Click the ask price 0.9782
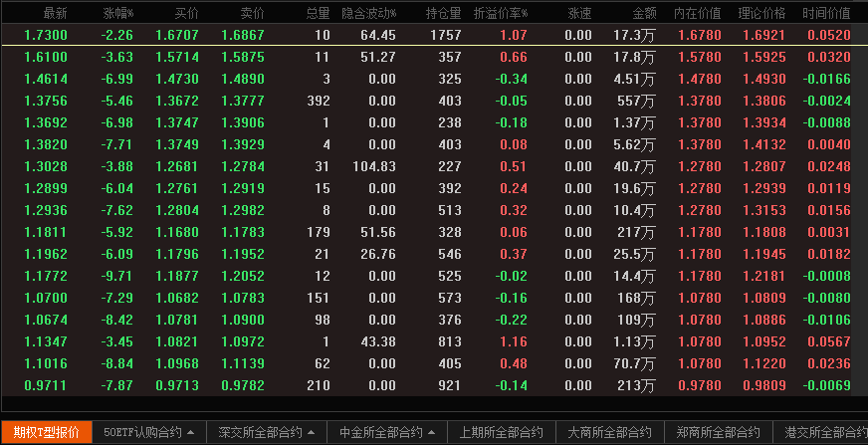The image size is (868, 445). click(x=243, y=385)
